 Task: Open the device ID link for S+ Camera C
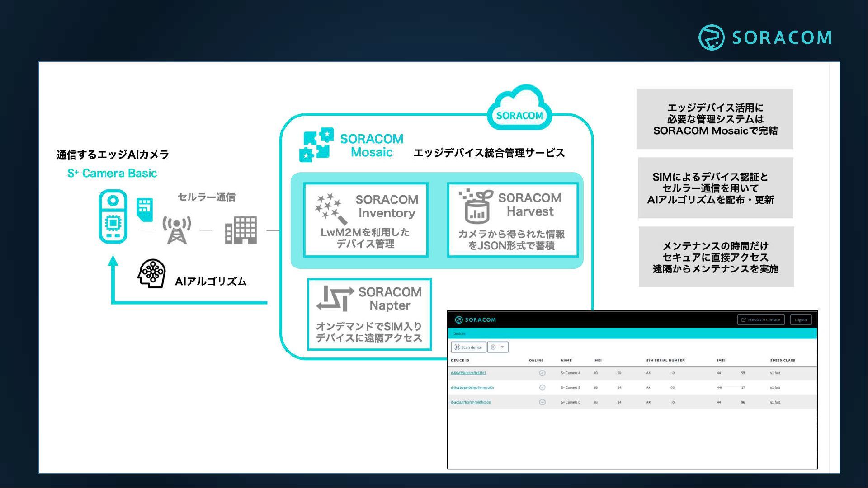[471, 402]
